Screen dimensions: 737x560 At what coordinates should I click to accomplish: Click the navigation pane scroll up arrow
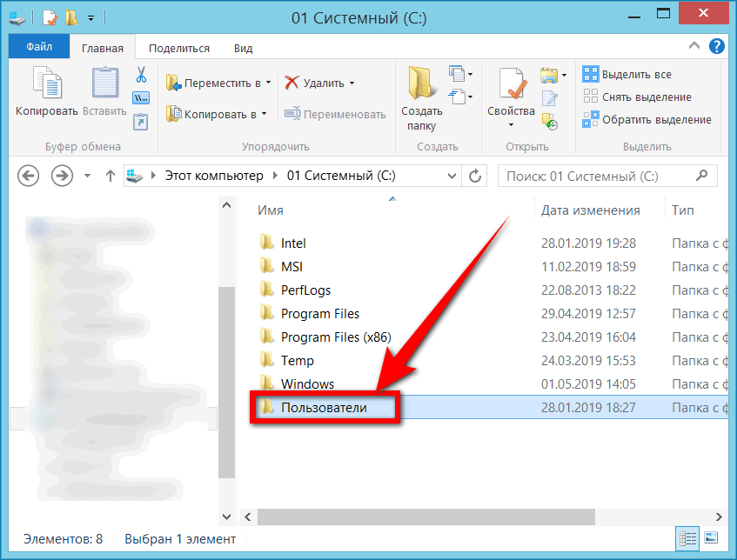(x=226, y=205)
